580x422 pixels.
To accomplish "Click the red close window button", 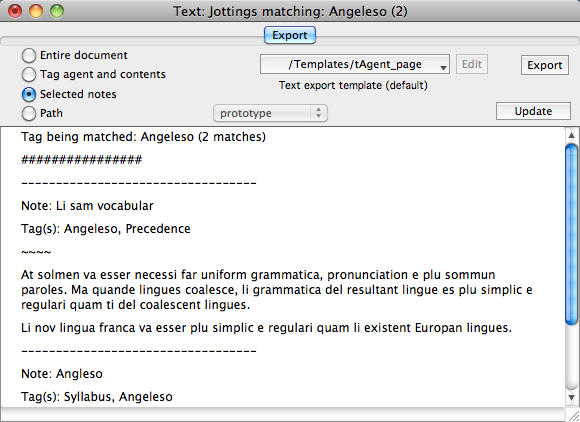I will point(15,11).
